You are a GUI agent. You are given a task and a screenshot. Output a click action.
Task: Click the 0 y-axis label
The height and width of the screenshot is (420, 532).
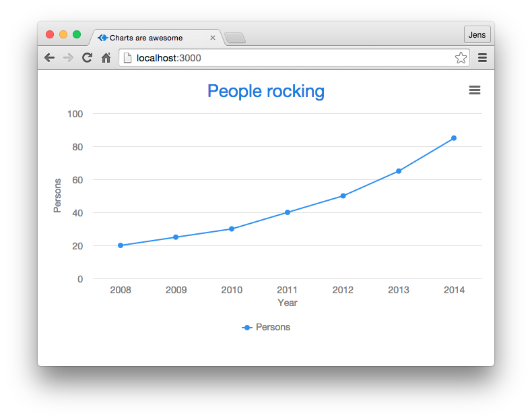(80, 279)
